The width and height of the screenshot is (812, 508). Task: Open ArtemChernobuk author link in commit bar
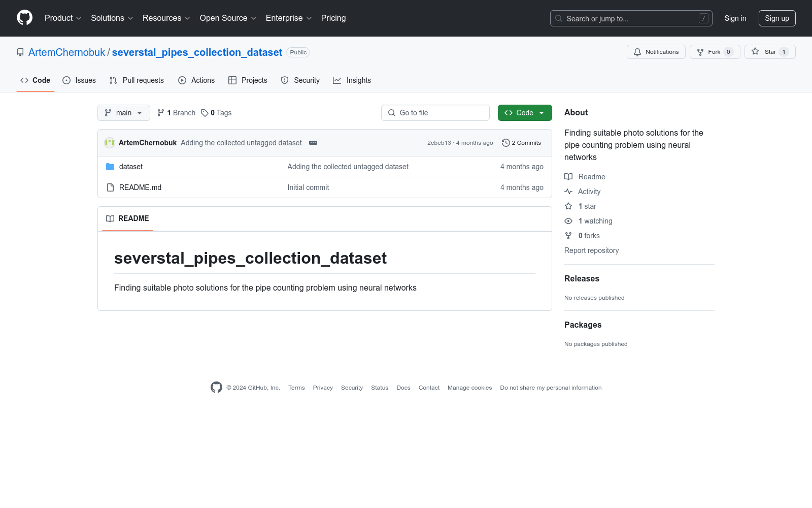click(148, 143)
